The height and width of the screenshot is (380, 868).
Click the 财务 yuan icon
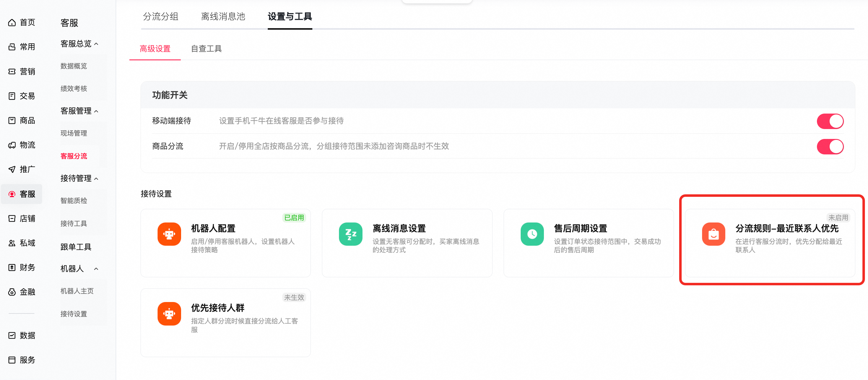pos(12,267)
